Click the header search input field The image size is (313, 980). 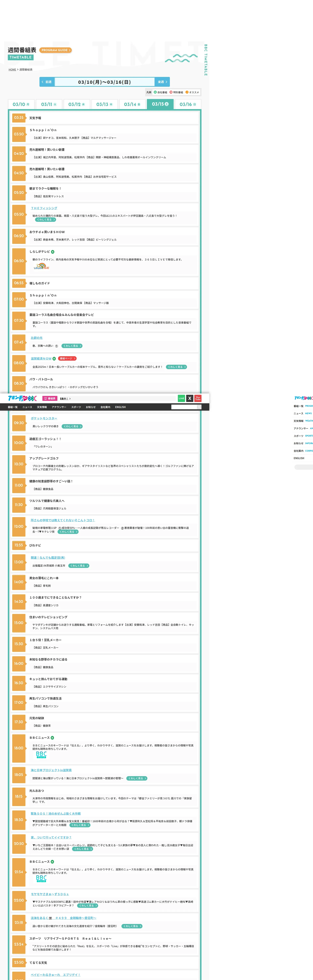point(184,407)
